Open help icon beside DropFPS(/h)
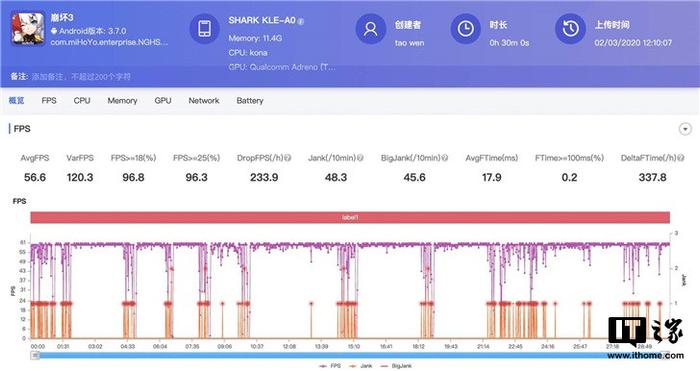The image size is (700, 371). click(288, 158)
